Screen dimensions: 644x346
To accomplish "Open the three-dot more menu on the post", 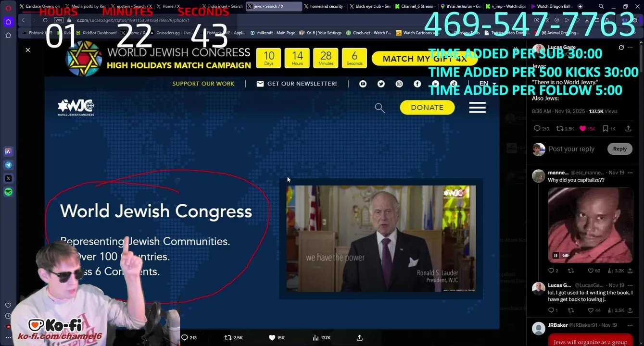I will (630, 48).
